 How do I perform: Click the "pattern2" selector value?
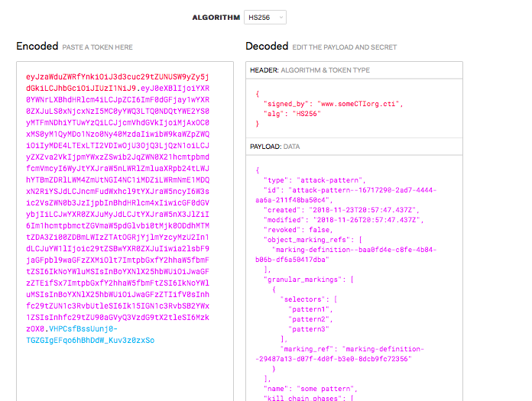pos(308,319)
